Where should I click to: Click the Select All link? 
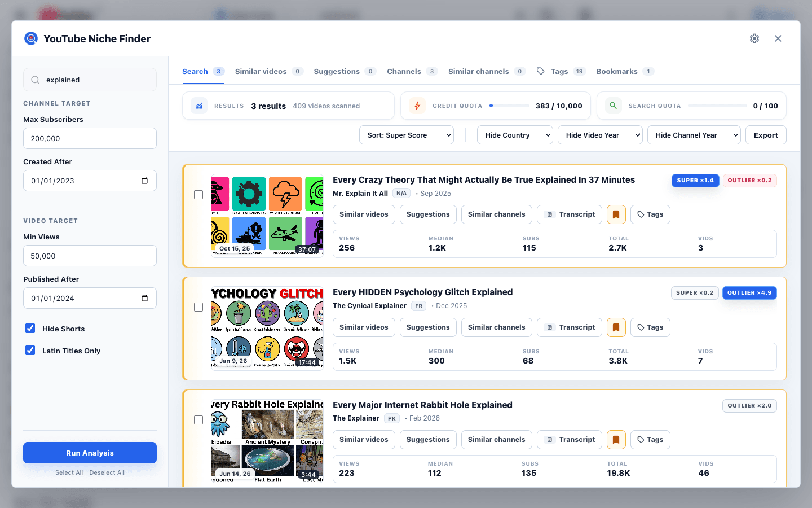[69, 472]
